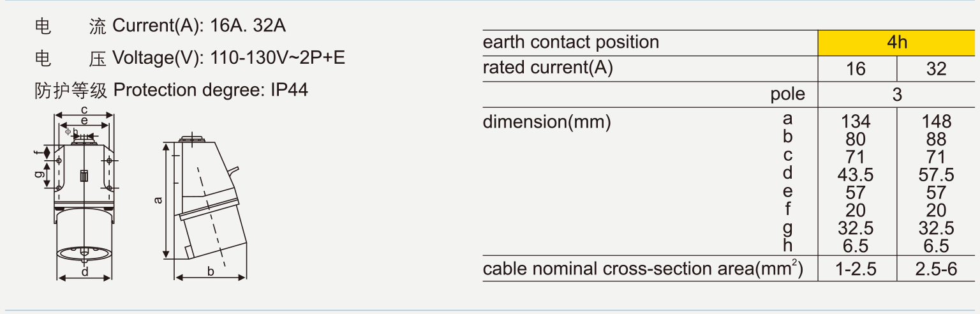Click the 'earth contact position' row label
Viewport: 980px width, 314px height.
pos(570,43)
